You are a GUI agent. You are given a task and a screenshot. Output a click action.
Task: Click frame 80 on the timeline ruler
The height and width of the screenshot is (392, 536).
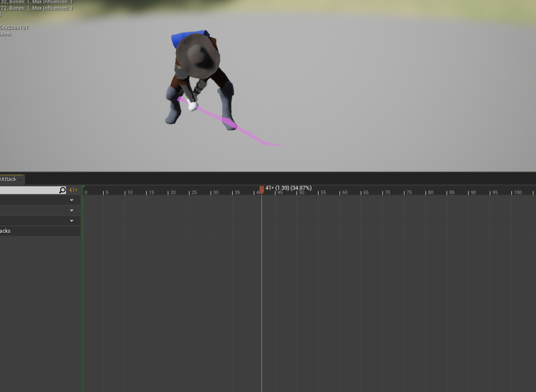pos(426,192)
